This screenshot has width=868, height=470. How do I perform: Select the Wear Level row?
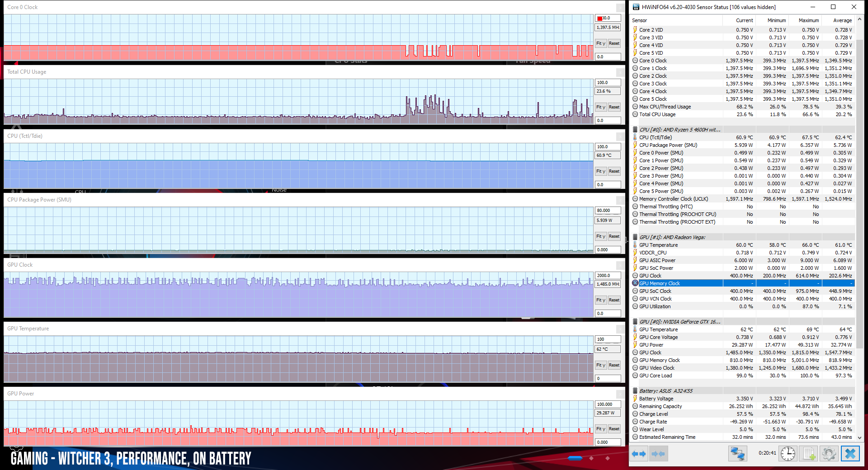pos(743,429)
